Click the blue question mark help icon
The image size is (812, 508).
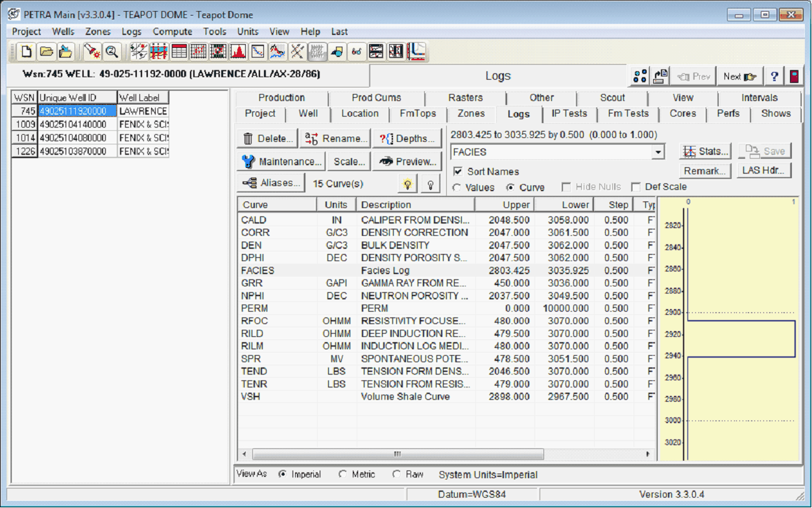tap(774, 76)
